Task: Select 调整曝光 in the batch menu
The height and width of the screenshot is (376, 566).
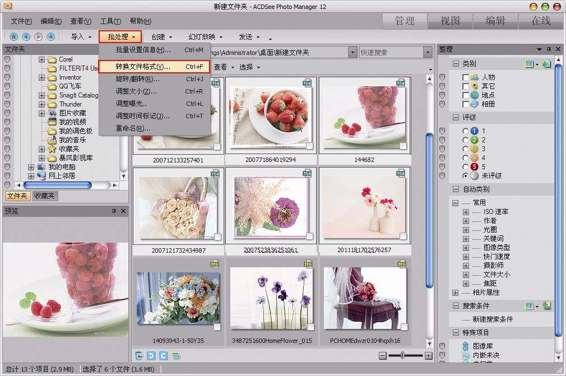Action: [x=154, y=104]
